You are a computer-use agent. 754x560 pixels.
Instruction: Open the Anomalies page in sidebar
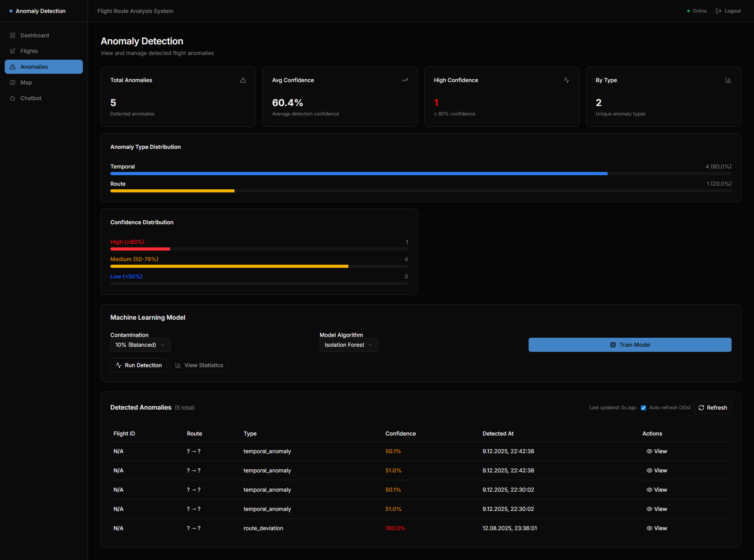point(44,67)
